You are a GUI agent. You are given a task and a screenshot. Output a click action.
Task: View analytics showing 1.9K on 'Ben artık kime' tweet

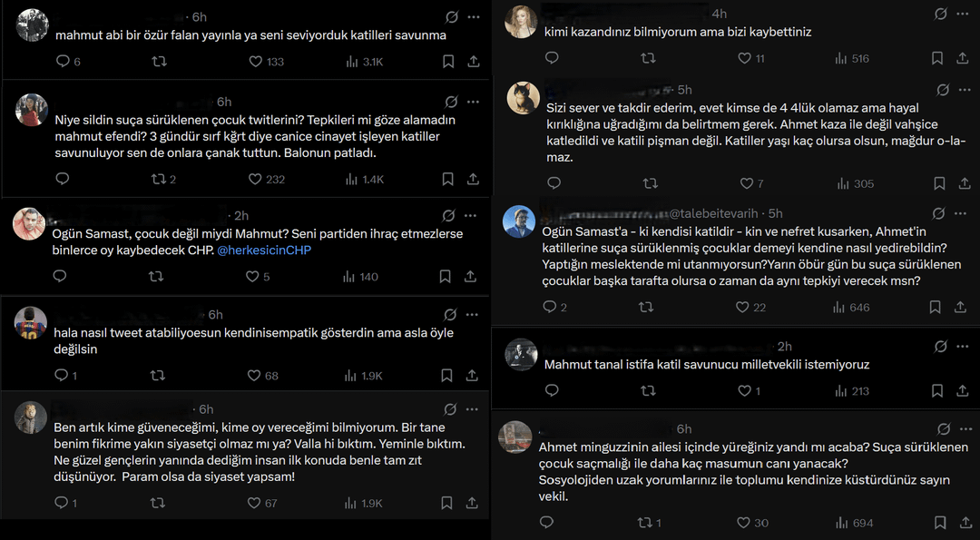[x=365, y=503]
